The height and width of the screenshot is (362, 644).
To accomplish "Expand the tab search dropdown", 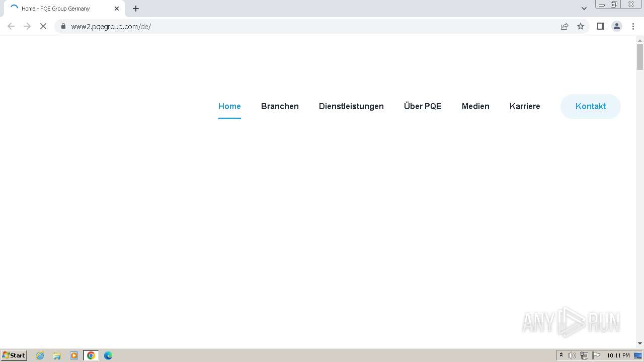I will tap(584, 9).
